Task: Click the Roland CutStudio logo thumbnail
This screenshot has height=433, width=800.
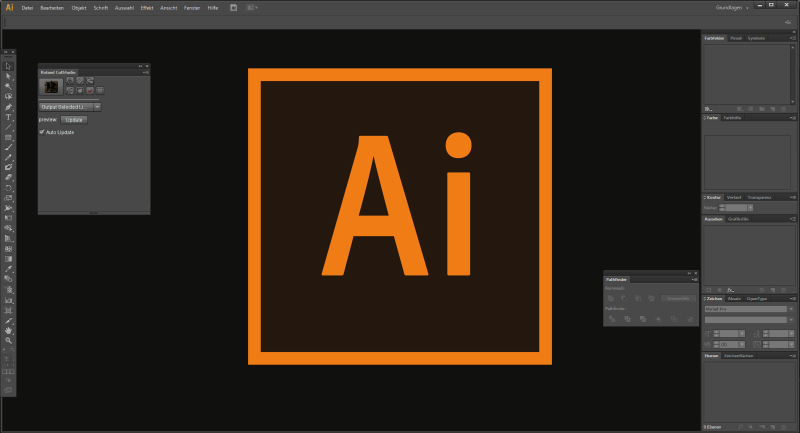Action: pos(51,87)
